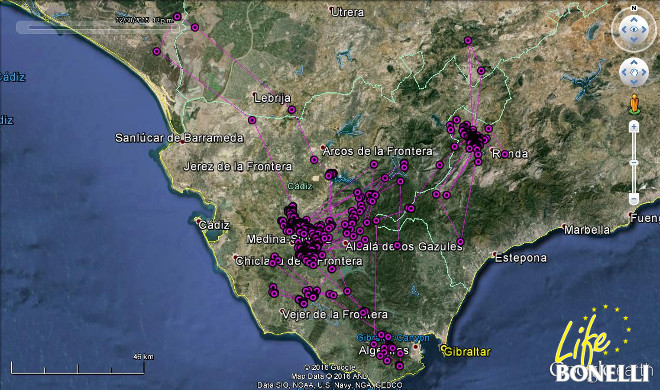
Task: Select the orange Street View pegman
Action: coord(634,104)
